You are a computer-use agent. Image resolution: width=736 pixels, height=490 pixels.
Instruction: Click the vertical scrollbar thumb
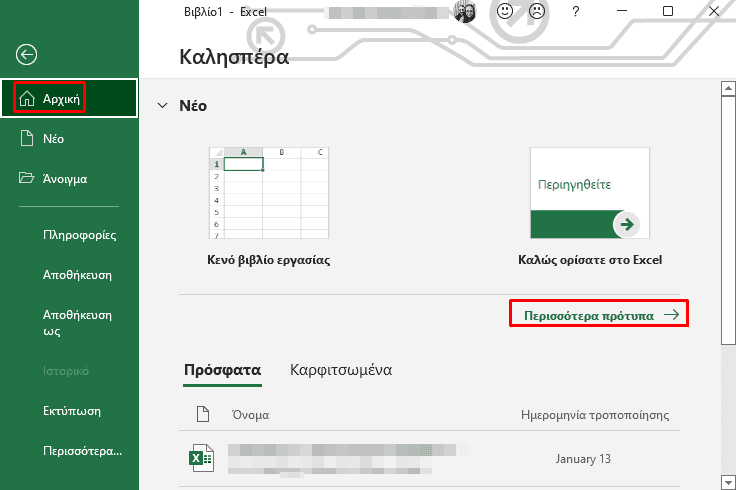pos(728,220)
